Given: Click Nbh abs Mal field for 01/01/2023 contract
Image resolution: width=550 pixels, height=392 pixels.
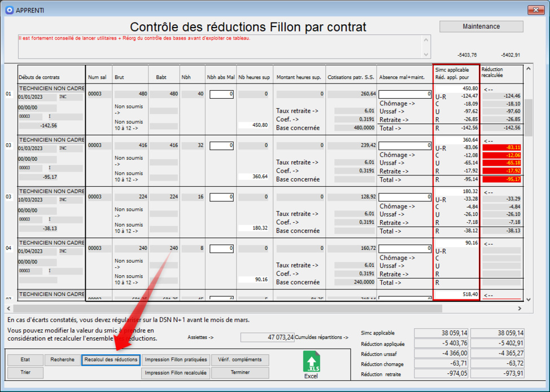Looking at the screenshot, I should (221, 94).
